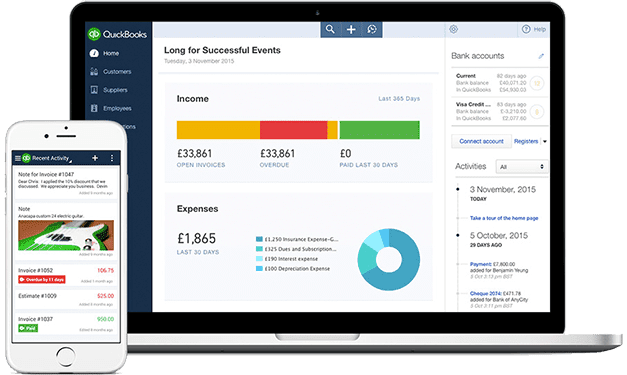Click the red Overdue segment of income bar
627x375 pixels.
[294, 130]
